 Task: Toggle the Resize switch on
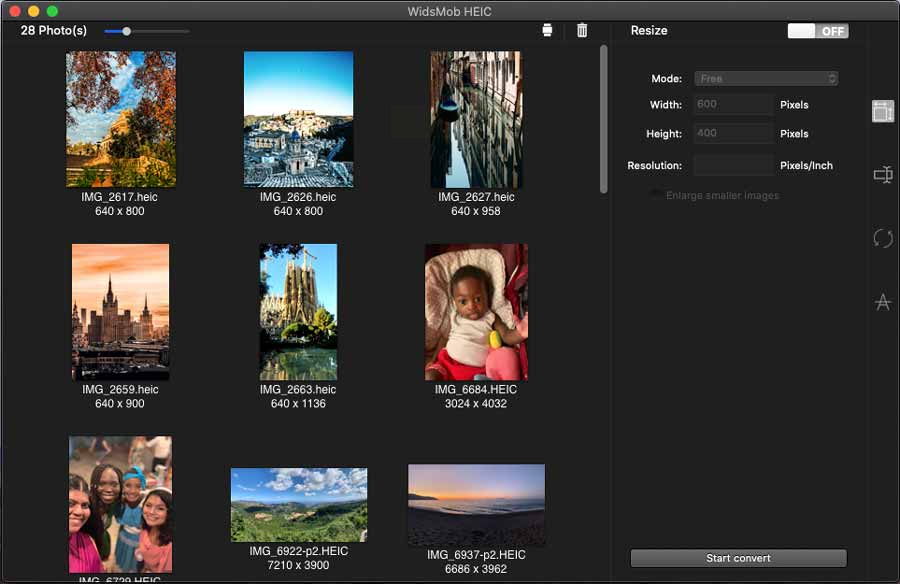[817, 31]
